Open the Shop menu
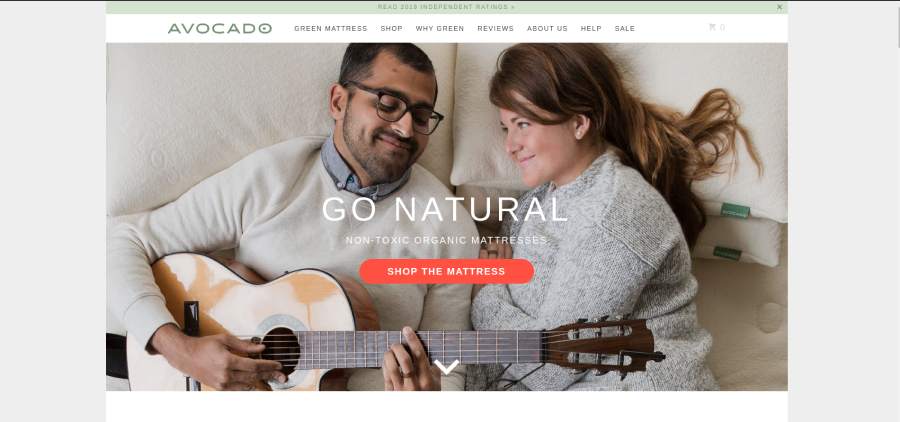The height and width of the screenshot is (422, 900). click(391, 29)
